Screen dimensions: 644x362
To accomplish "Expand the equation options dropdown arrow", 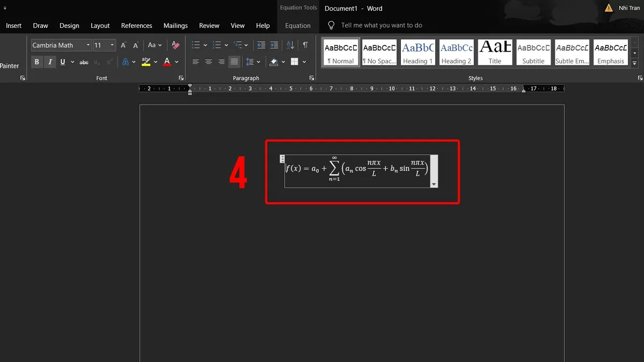I will [434, 184].
